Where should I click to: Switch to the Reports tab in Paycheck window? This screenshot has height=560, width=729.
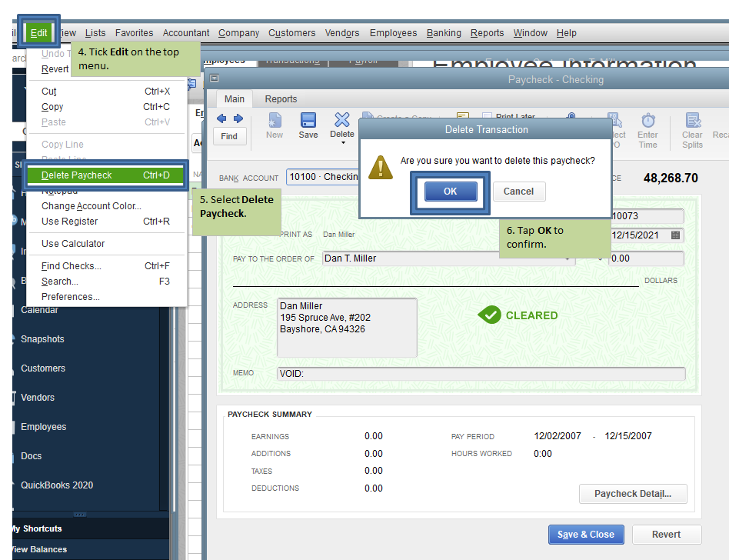click(281, 99)
